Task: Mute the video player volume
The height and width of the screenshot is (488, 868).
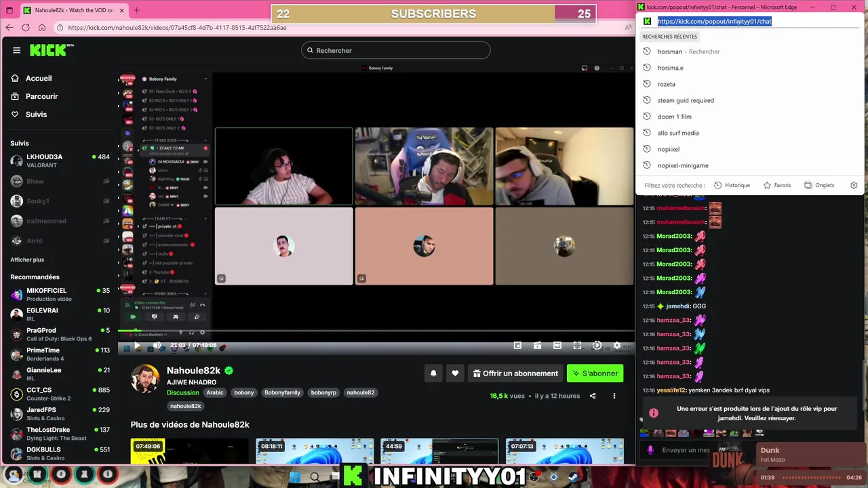Action: tap(157, 346)
